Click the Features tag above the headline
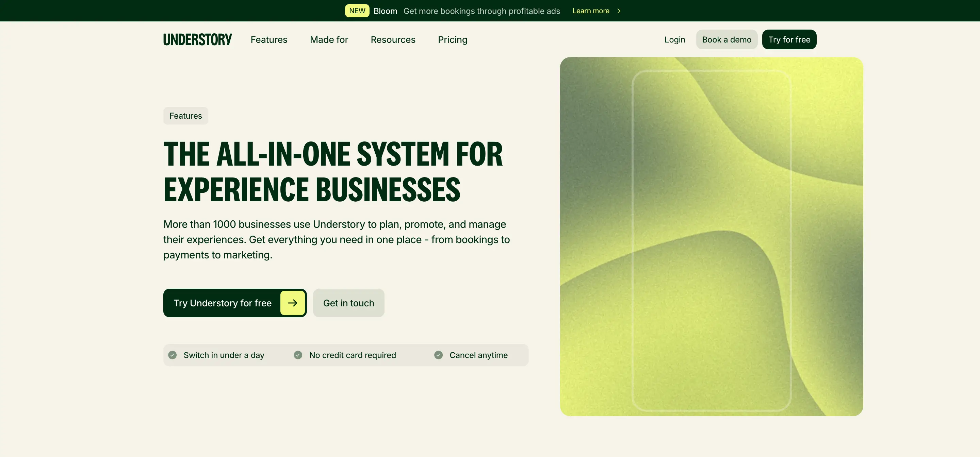 pos(186,116)
